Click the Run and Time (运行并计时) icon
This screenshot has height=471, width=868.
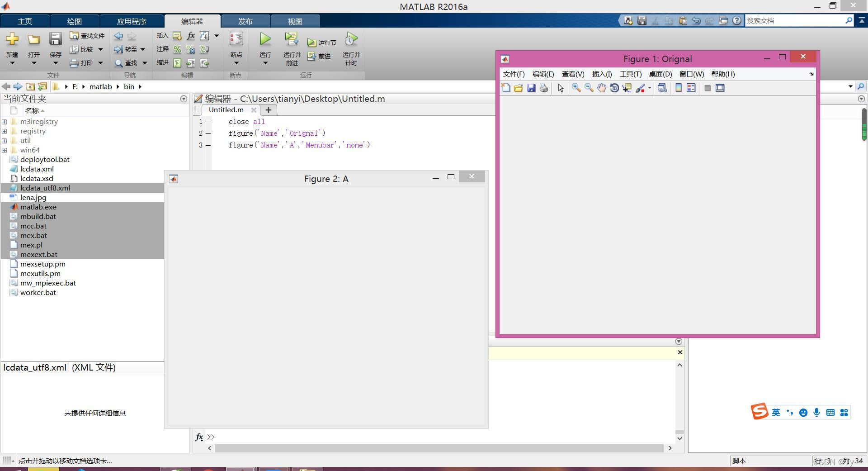351,39
